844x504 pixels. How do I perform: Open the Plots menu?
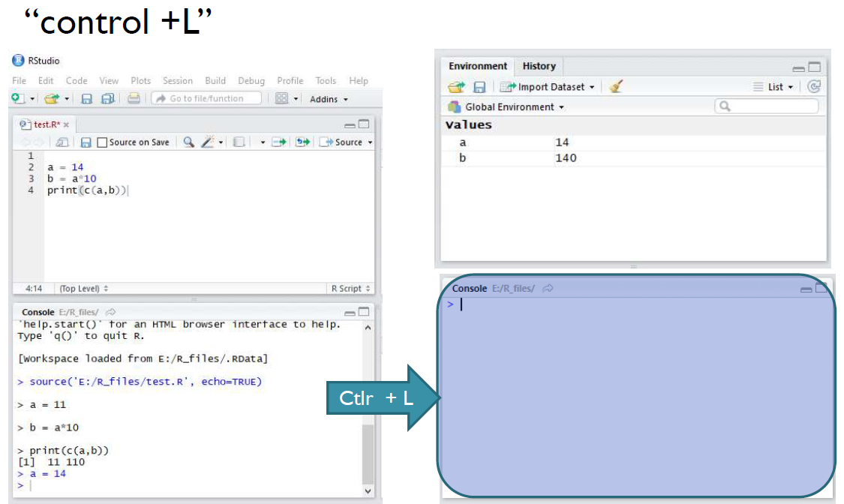[x=140, y=81]
